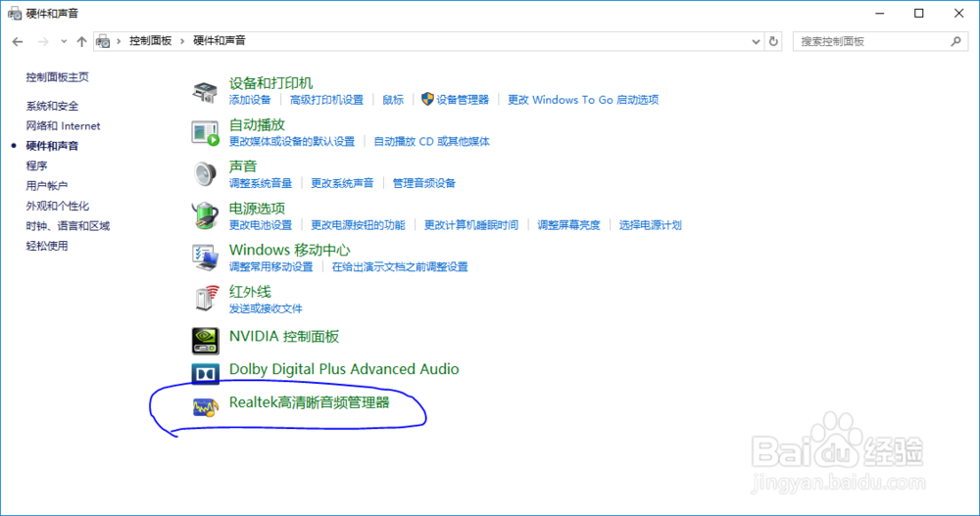Viewport: 980px width, 516px height.
Task: Open Realtek高清晰音频管理器 heading
Action: tap(310, 403)
